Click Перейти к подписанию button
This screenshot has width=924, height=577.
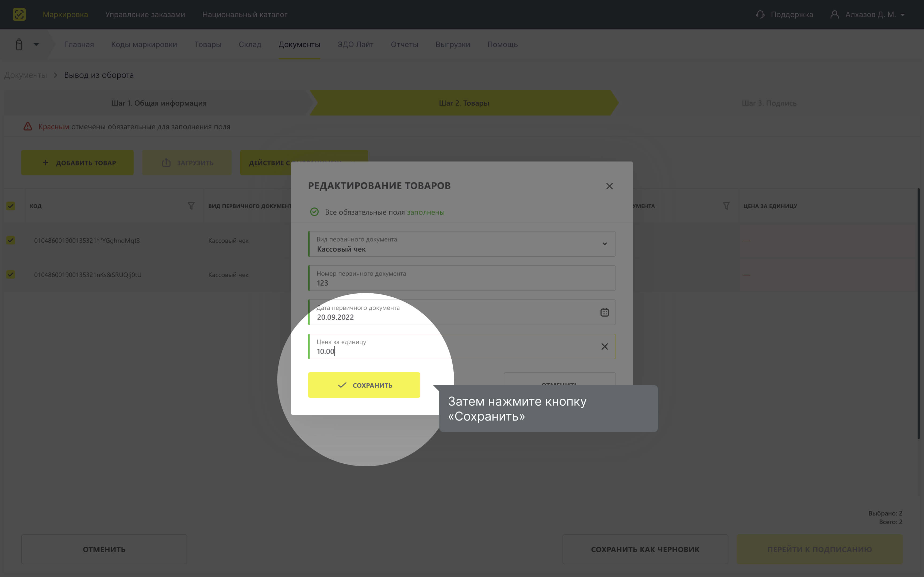coord(819,549)
